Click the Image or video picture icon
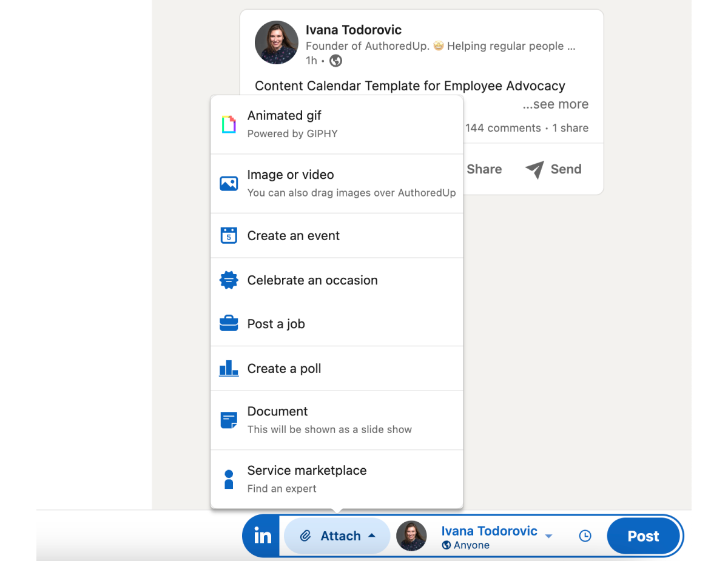 [229, 184]
